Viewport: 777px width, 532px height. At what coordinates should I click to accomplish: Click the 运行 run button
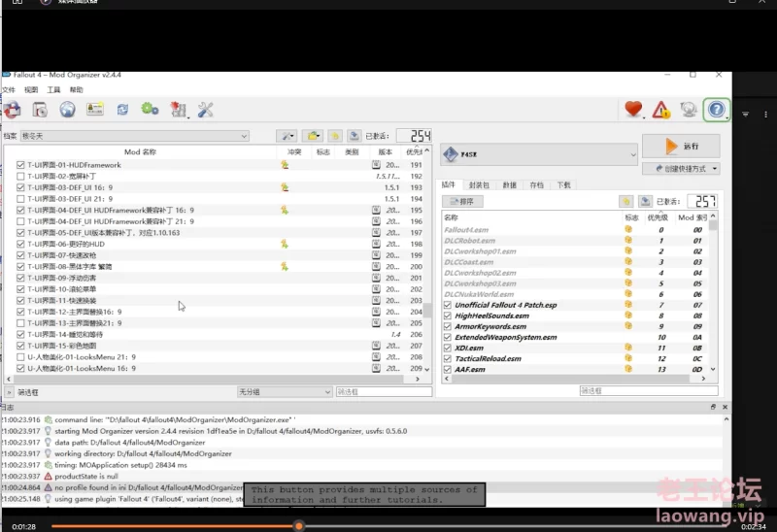[681, 147]
